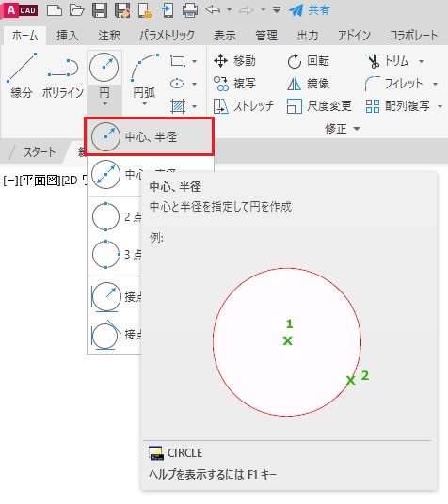The image size is (448, 504).
Task: Choose the center-diameter circle option
Action: (x=114, y=174)
